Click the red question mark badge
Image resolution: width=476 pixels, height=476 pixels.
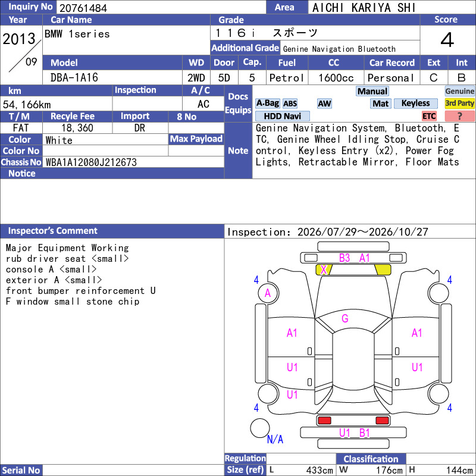pos(459,116)
